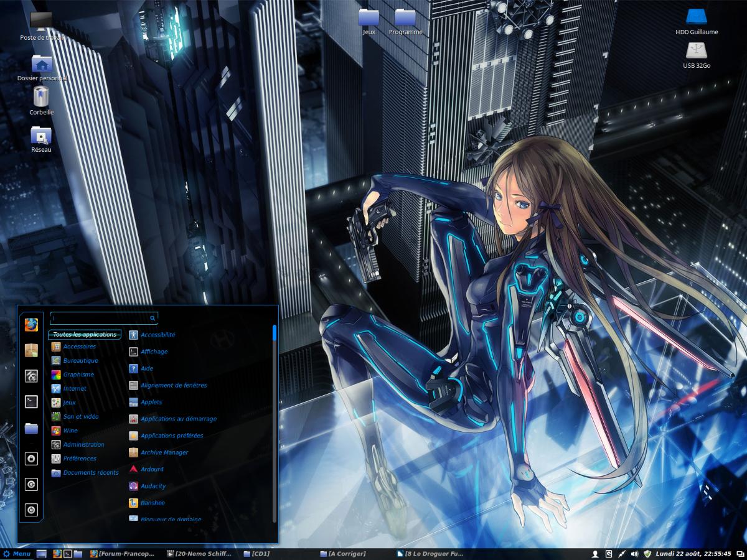
Task: Select Wine category
Action: (x=65, y=431)
